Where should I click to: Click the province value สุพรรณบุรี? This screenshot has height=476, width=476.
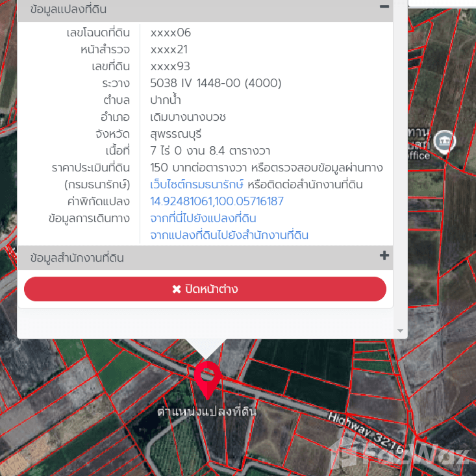[x=176, y=134]
